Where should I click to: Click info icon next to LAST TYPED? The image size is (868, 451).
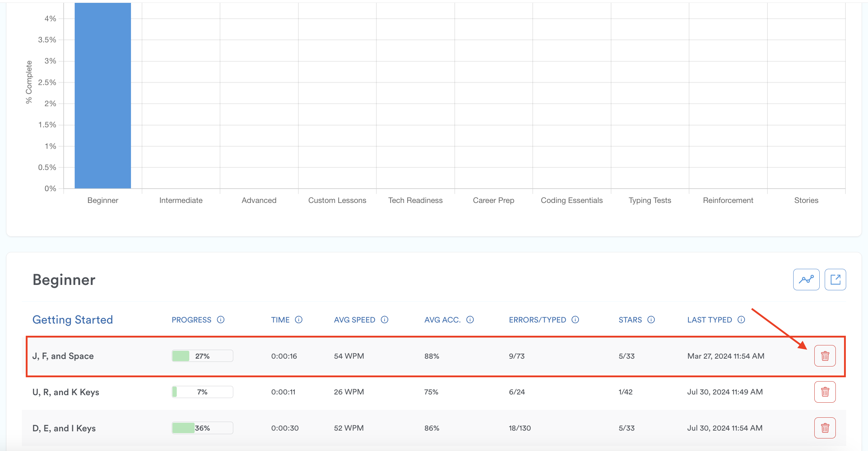[741, 320]
